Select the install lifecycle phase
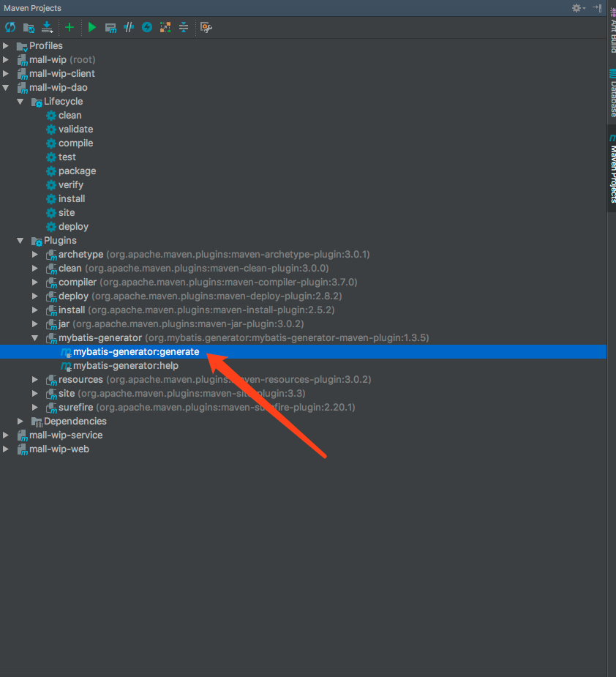Image resolution: width=616 pixels, height=677 pixels. pos(72,198)
